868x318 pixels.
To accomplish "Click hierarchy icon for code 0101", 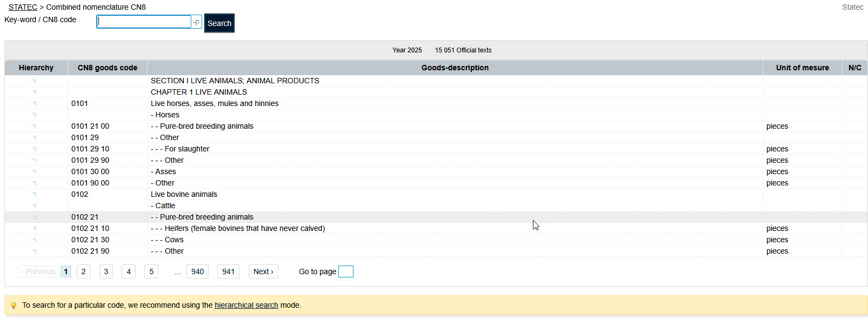I will click(x=35, y=103).
